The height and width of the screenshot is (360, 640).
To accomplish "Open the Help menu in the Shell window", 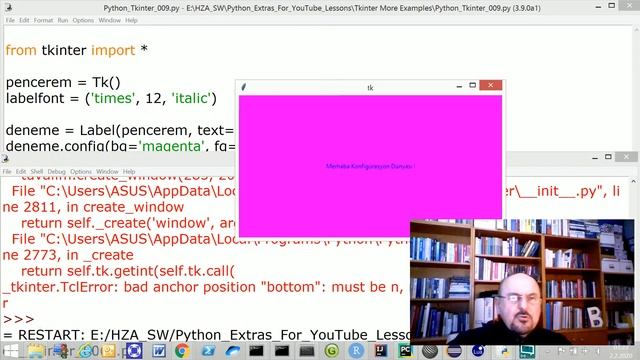I will pos(129,171).
